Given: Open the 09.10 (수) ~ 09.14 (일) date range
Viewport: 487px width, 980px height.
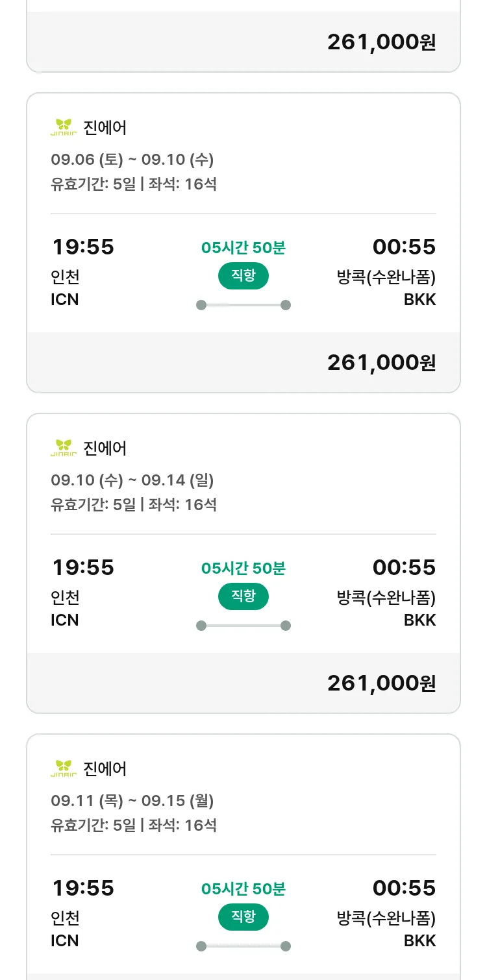Looking at the screenshot, I should pos(132,480).
